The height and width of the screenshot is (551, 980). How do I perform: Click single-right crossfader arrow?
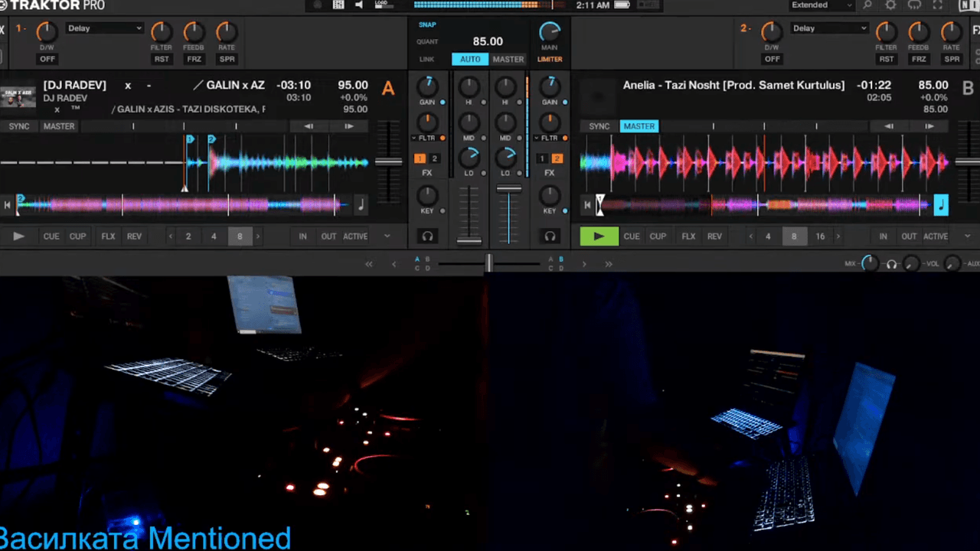(584, 264)
